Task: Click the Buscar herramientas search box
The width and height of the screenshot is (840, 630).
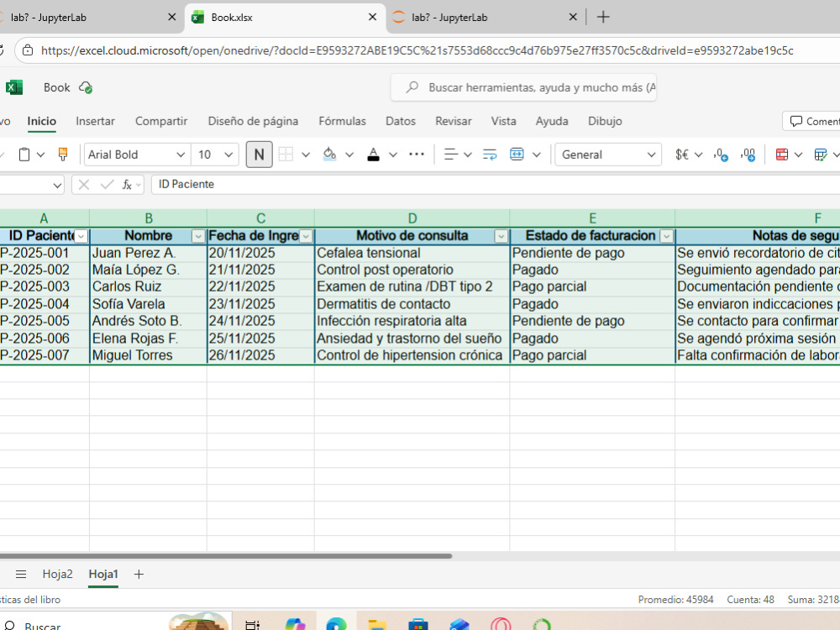Action: [523, 87]
